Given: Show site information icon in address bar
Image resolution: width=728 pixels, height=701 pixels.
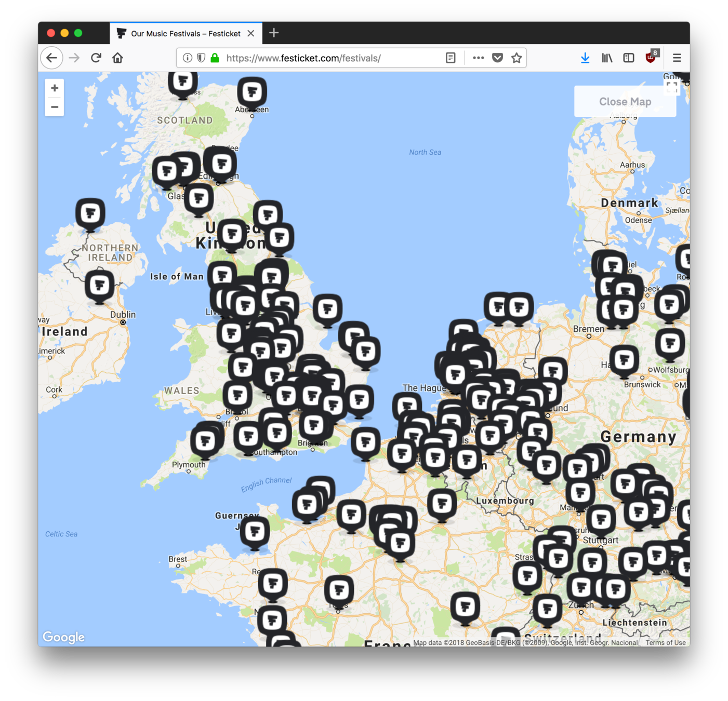Looking at the screenshot, I should coord(187,58).
